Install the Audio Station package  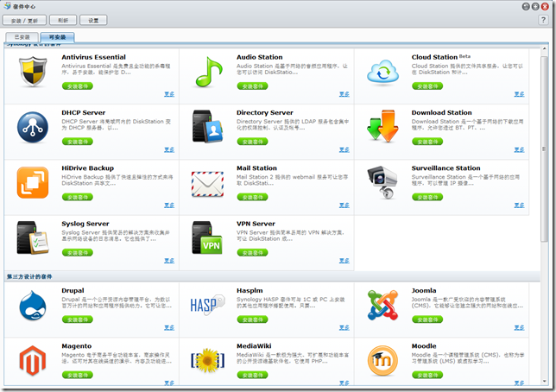252,86
